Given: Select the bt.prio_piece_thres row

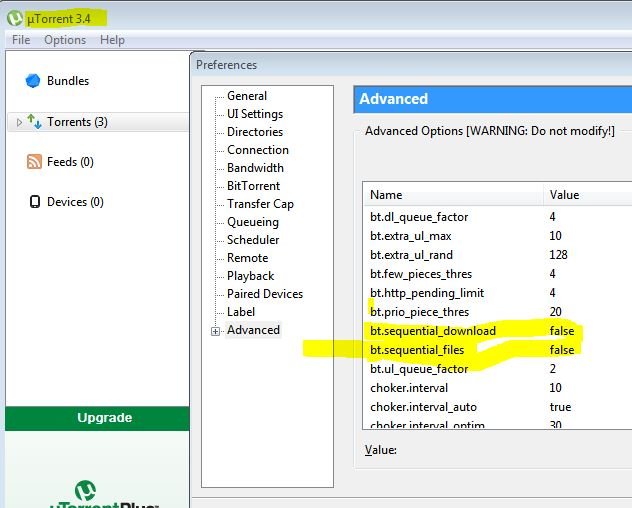Looking at the screenshot, I should 497,312.
